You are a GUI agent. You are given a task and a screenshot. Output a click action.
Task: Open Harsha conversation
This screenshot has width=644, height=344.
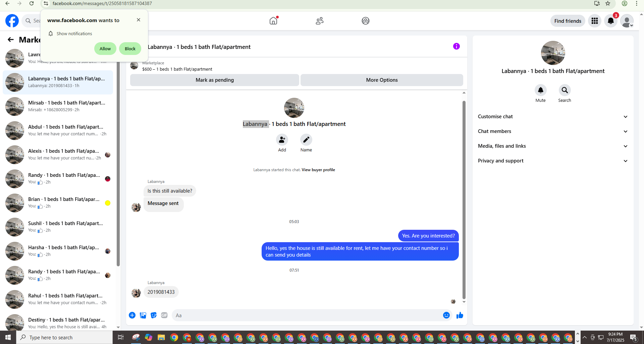coord(58,251)
